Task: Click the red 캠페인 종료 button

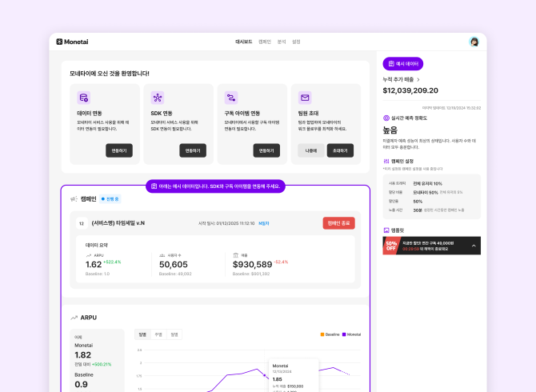Action: click(338, 223)
